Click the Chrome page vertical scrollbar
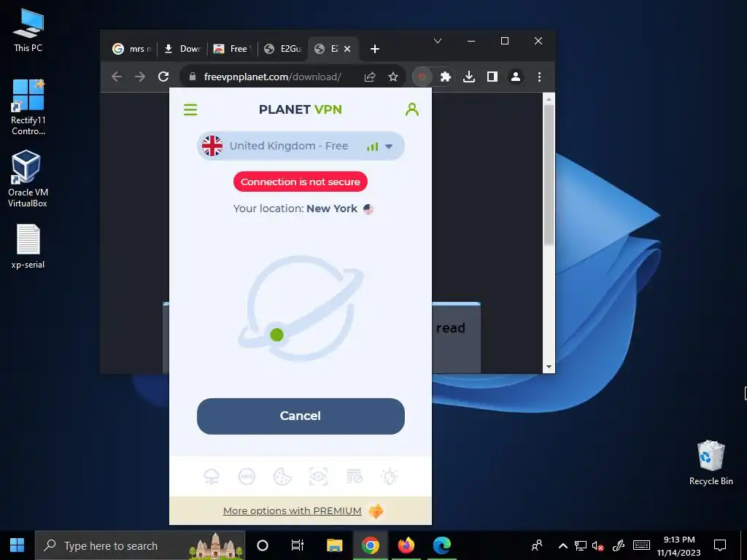Screen dimensions: 747x560 [549, 175]
